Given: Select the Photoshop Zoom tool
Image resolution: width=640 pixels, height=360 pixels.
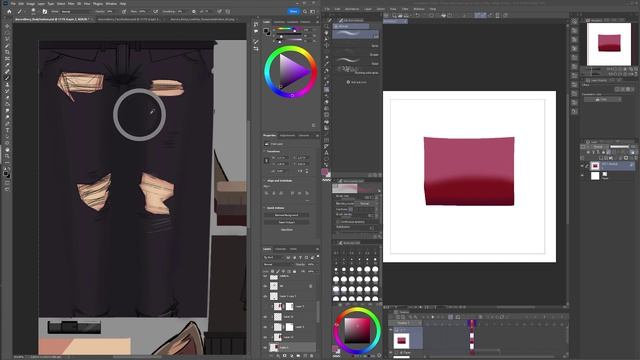Looking at the screenshot, I should [x=7, y=156].
